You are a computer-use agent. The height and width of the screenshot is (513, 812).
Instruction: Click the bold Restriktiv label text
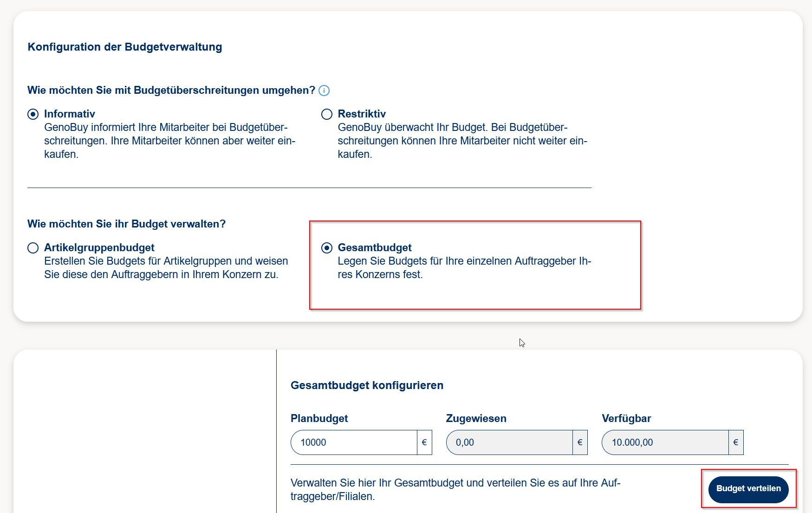coord(362,114)
